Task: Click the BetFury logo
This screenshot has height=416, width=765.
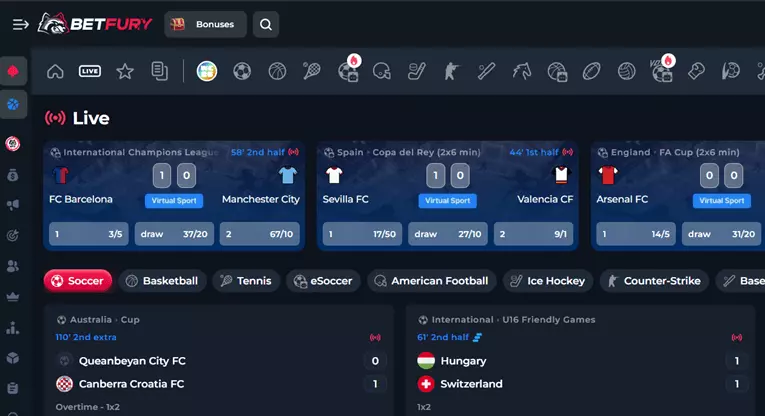Action: (95, 24)
